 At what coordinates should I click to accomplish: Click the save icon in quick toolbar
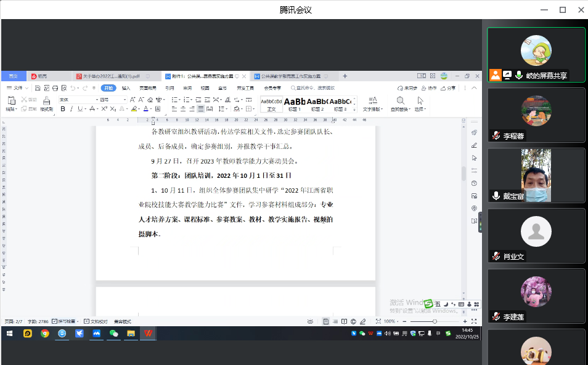[x=38, y=88]
